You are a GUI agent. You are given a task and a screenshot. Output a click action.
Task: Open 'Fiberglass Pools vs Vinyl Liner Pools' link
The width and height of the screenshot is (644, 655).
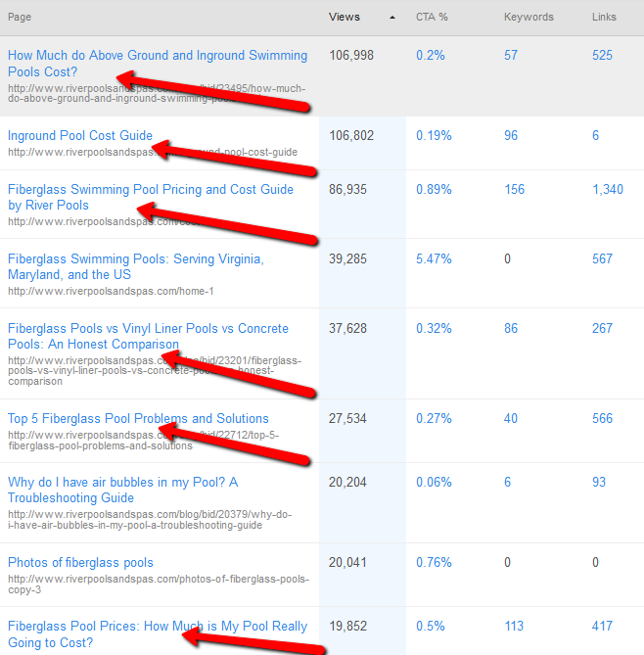[148, 329]
